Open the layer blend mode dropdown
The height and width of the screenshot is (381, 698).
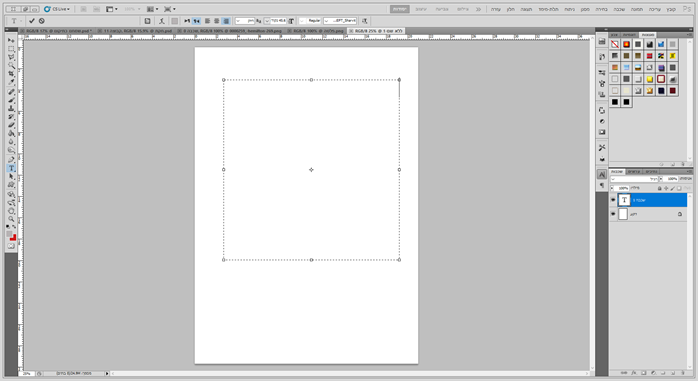pos(634,179)
